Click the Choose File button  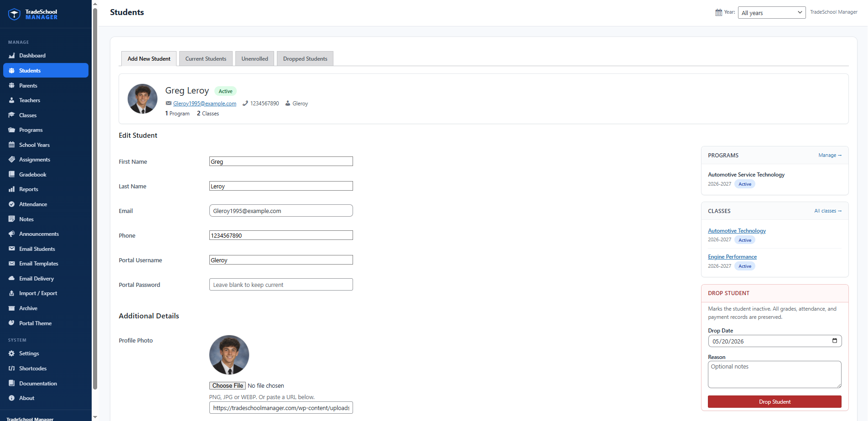pos(228,385)
